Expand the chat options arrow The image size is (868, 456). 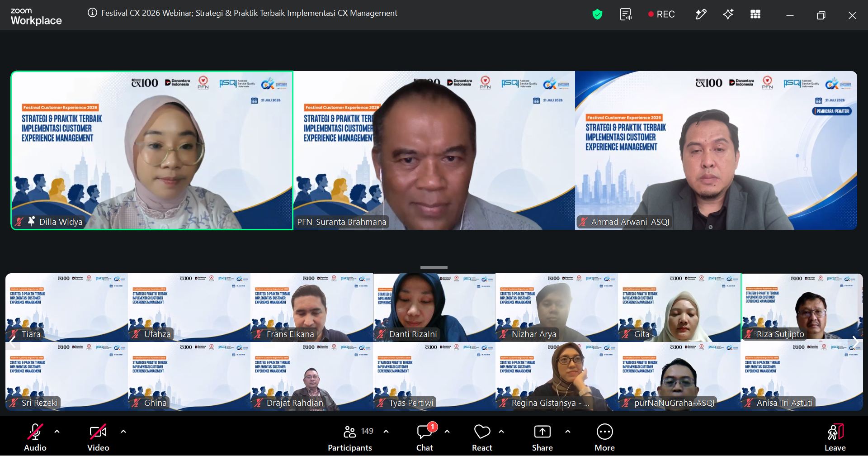click(x=447, y=432)
